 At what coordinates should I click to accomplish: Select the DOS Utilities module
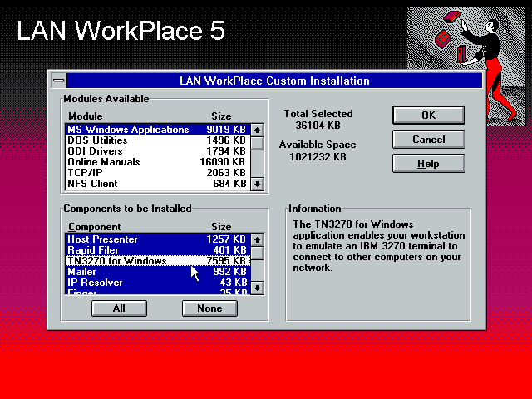click(157, 140)
